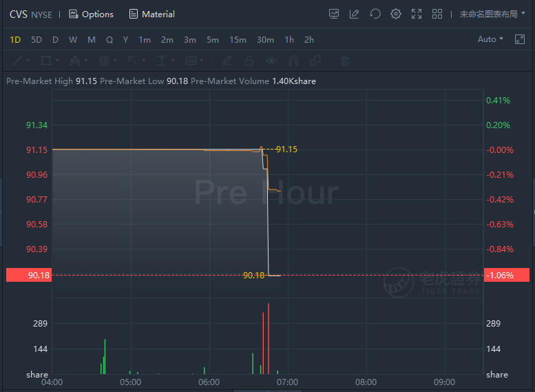Switch to the 15m interval

[238, 40]
